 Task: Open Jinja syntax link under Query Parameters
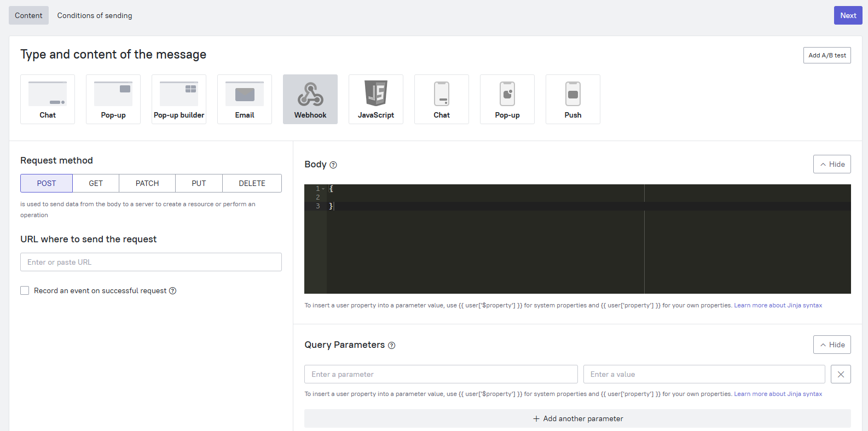coord(778,394)
